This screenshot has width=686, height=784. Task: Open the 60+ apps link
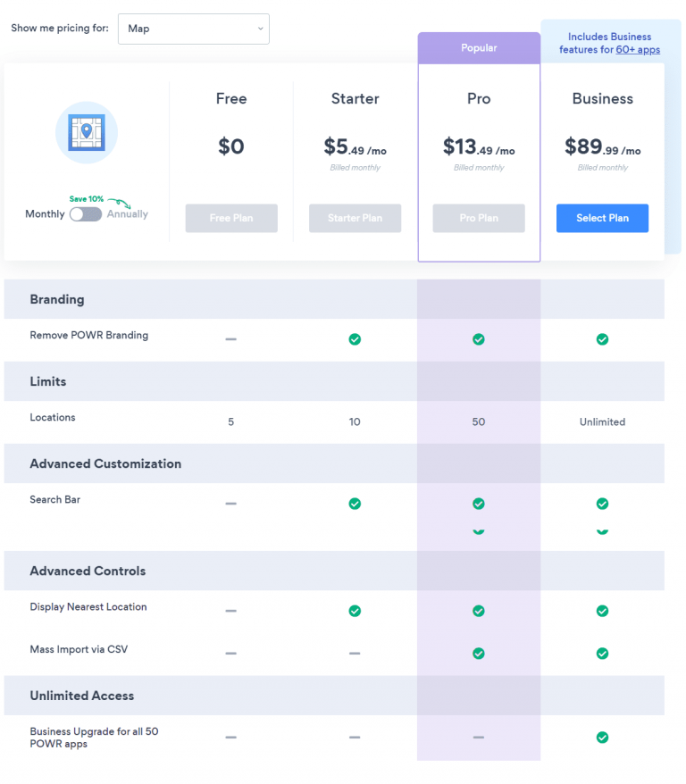pos(638,50)
